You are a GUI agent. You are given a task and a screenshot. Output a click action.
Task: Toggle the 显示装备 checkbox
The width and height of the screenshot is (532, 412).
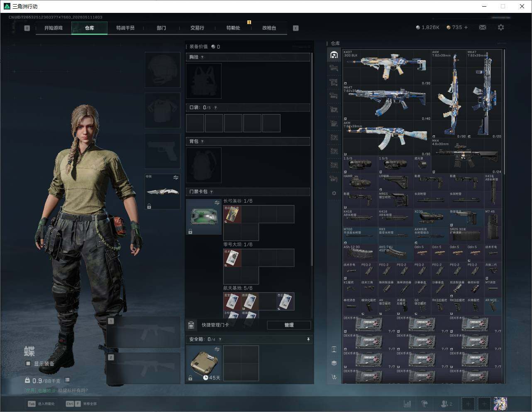click(28, 363)
